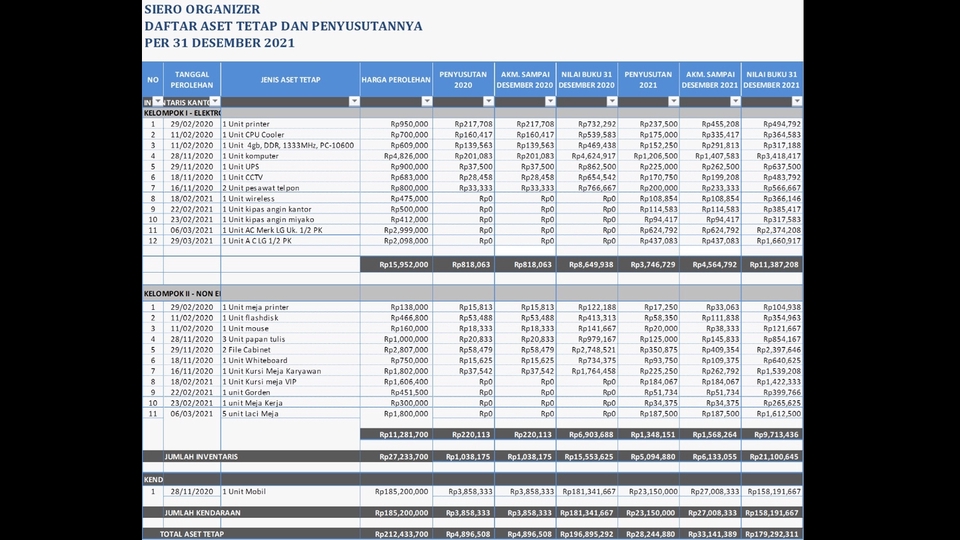Select the 1 Unit kipas angin miyako cell

point(290,219)
